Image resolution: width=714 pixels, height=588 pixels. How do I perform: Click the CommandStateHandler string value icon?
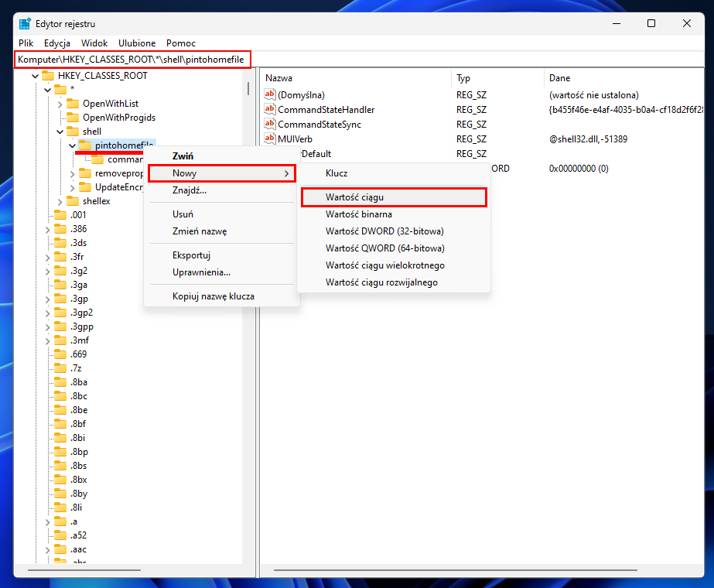pyautogui.click(x=269, y=109)
